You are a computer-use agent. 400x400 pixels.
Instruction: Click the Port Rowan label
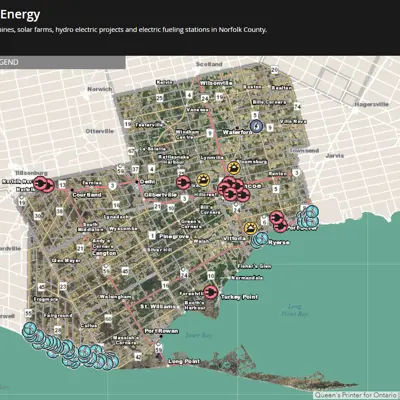coord(161,331)
